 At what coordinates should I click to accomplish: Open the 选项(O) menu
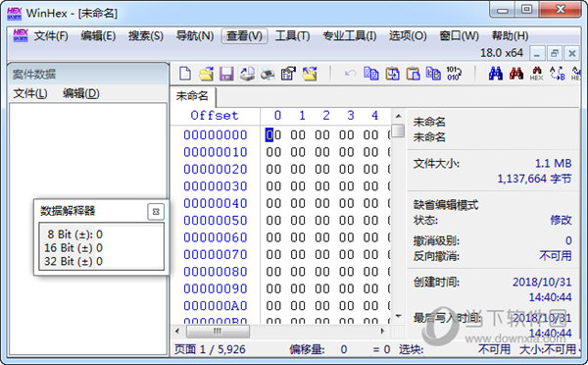point(408,36)
